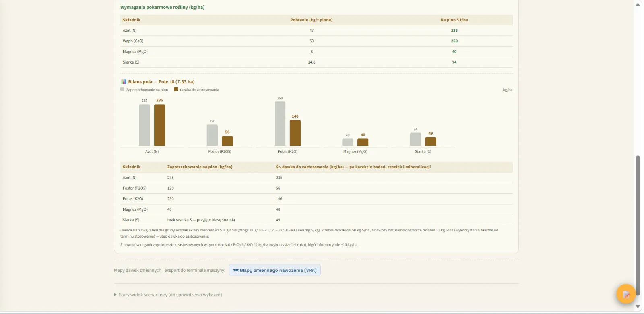Toggle the Zapotrzebowanie na plon legend entry
Screen dimensions: 644x314
pos(144,89)
